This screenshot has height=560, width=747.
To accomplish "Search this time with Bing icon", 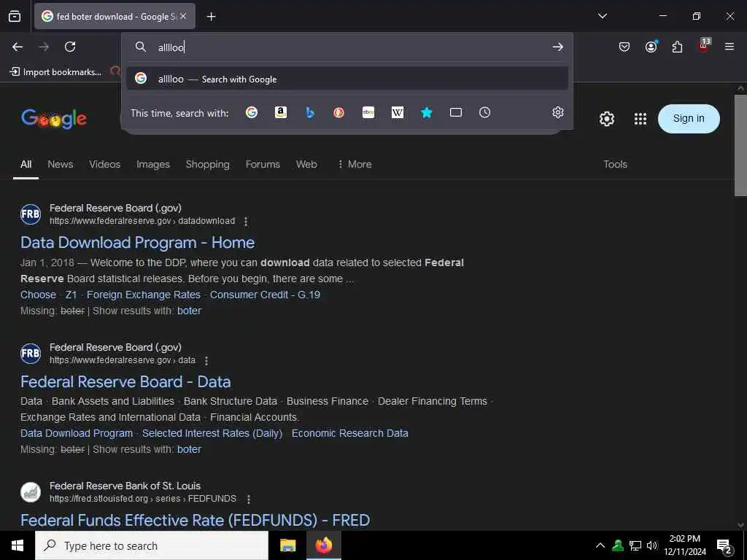I will (x=309, y=112).
